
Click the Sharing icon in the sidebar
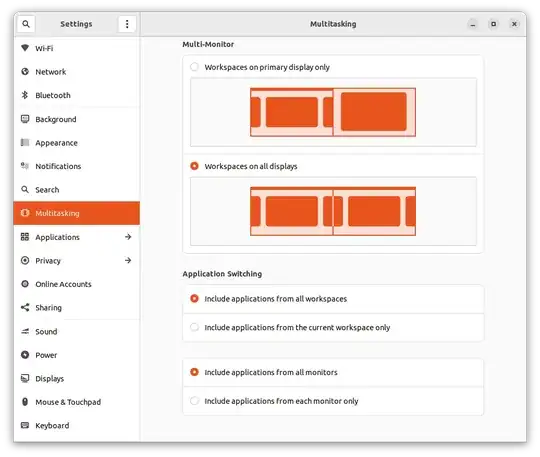pyautogui.click(x=25, y=308)
